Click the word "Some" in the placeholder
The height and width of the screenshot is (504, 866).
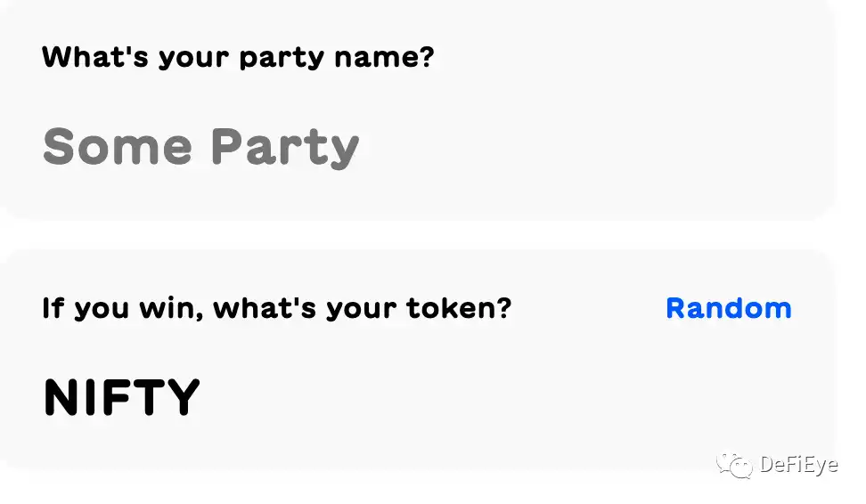coord(117,147)
